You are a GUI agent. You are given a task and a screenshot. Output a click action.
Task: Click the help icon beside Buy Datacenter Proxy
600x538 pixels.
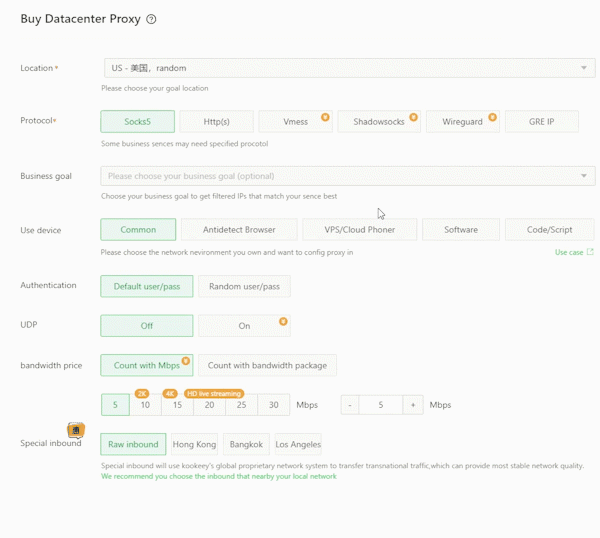coord(151,19)
